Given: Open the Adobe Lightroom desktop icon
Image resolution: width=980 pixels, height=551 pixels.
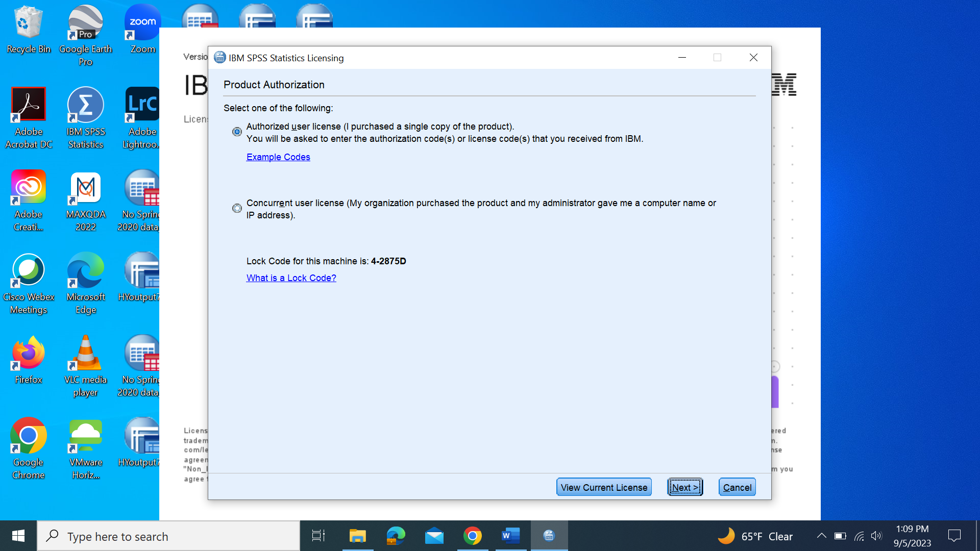Looking at the screenshot, I should [141, 118].
